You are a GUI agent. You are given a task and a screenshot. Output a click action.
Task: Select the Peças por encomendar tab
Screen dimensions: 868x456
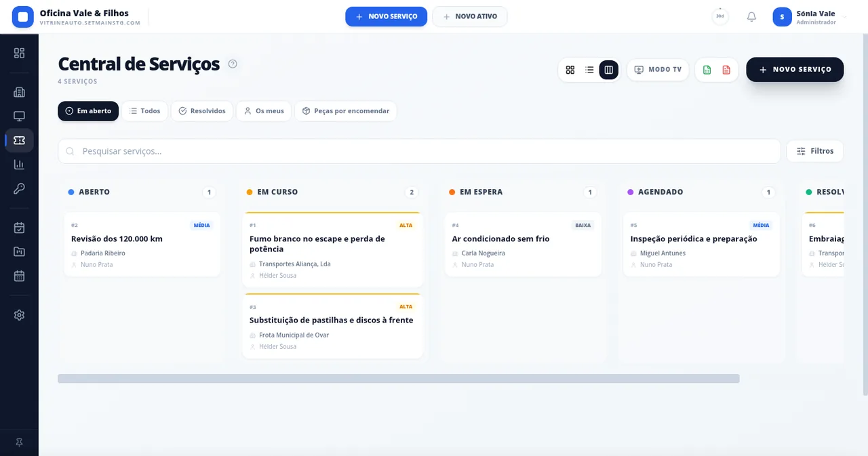click(345, 111)
